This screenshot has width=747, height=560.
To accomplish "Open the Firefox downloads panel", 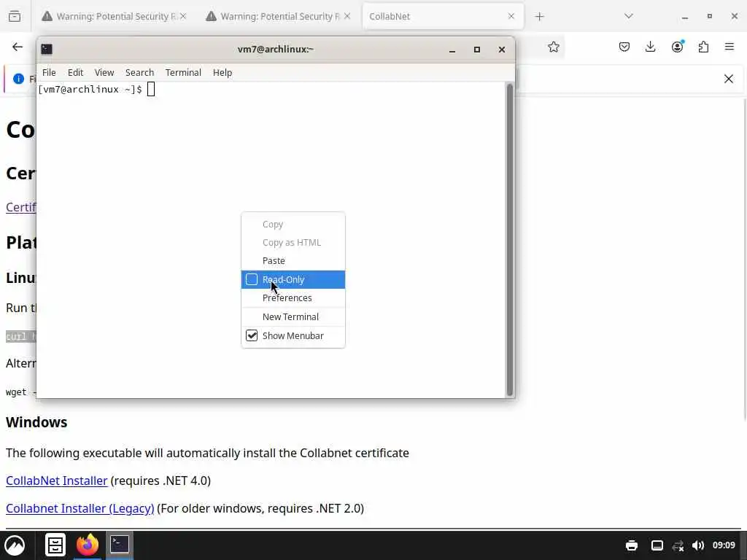I will click(x=650, y=47).
